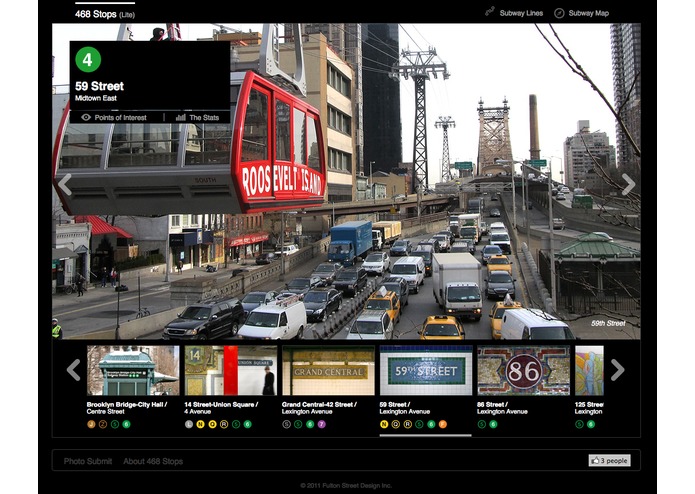This screenshot has height=494, width=695.
Task: Show previous main photo with left arrow
Action: click(65, 184)
